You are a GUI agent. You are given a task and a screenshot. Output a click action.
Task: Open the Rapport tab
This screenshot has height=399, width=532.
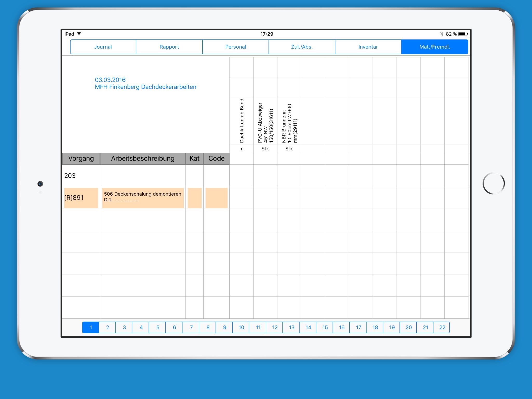[169, 47]
